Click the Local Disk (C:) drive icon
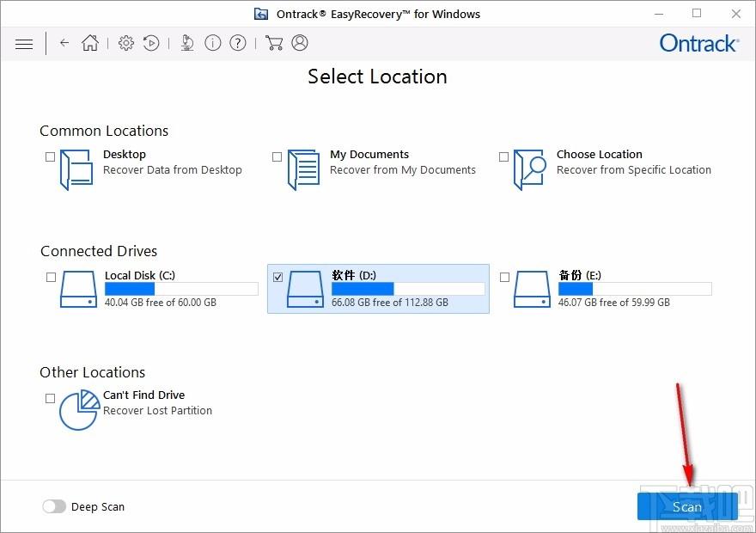This screenshot has width=756, height=533. coord(78,289)
